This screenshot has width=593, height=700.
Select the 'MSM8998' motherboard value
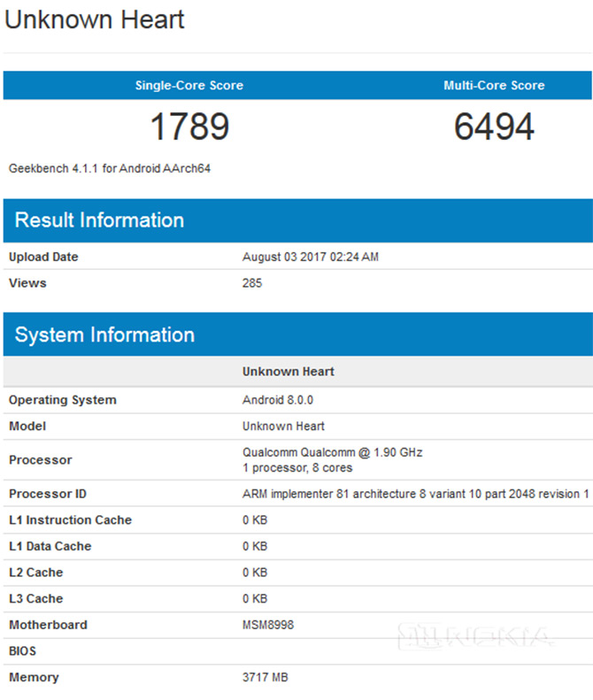[268, 625]
